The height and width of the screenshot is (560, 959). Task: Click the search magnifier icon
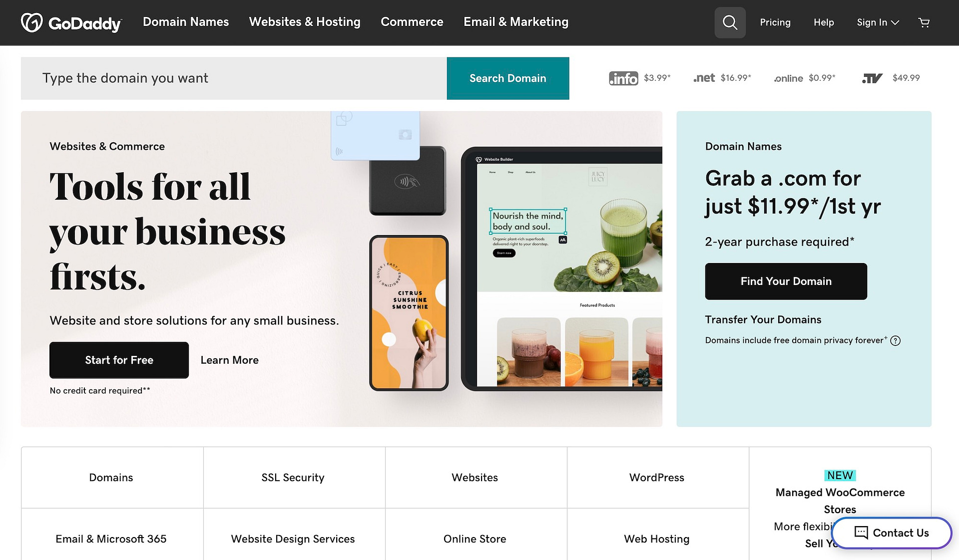[730, 22]
